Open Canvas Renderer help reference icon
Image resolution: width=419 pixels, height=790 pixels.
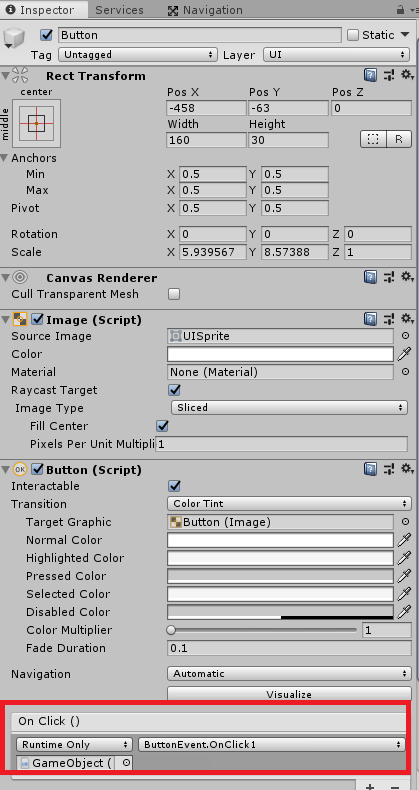[370, 277]
